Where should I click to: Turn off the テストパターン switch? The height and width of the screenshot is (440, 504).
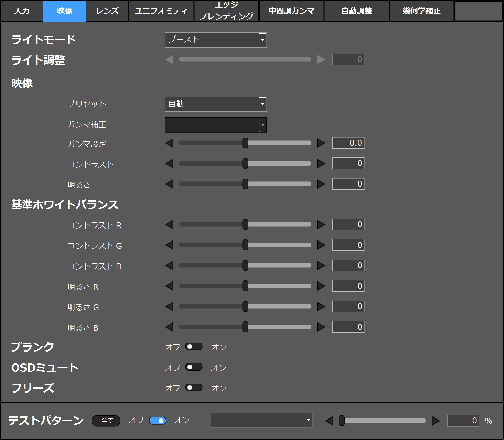pos(157,421)
